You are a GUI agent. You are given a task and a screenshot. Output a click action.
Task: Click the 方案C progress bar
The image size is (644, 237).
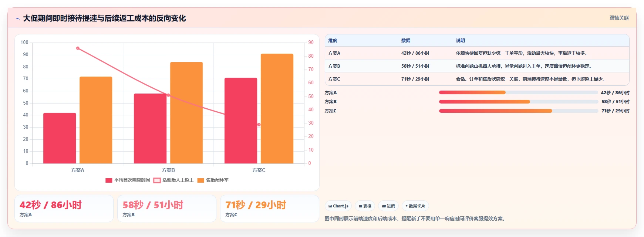(518, 111)
